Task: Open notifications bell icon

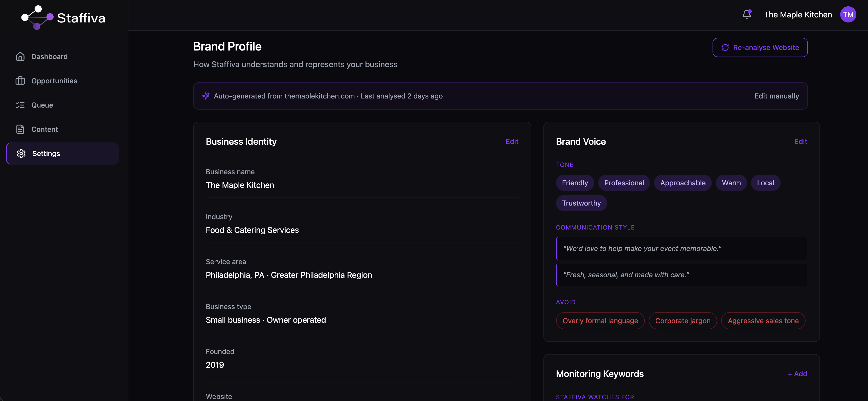Action: tap(746, 14)
